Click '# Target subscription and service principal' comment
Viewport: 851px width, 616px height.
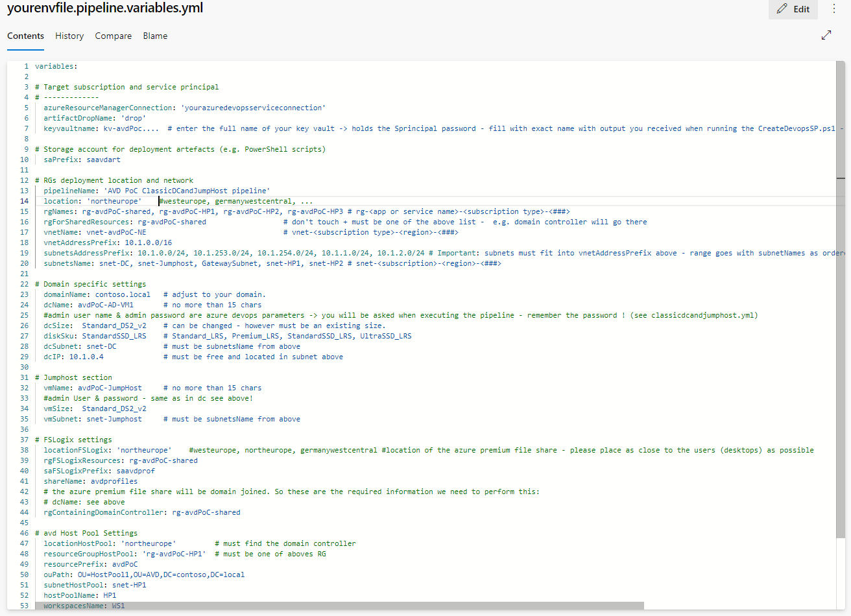(x=127, y=87)
